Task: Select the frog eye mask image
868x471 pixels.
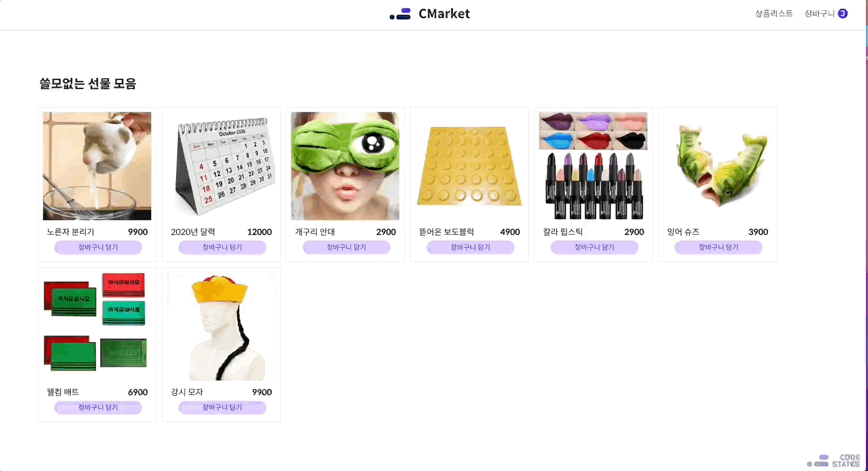Action: pyautogui.click(x=345, y=166)
